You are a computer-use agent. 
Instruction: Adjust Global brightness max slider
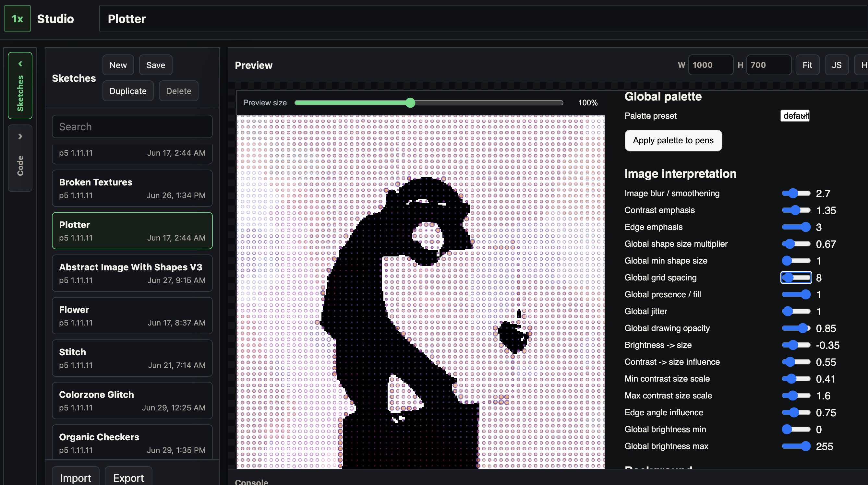[796, 446]
